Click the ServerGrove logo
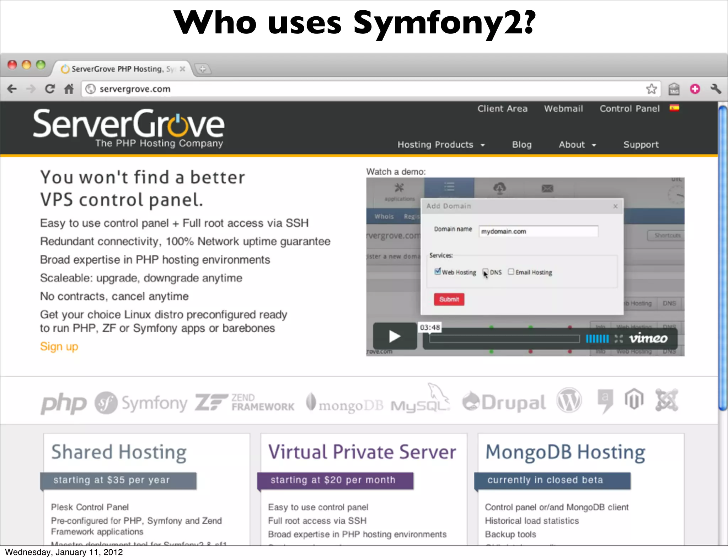Screen dimensions: 728x560 [x=128, y=128]
